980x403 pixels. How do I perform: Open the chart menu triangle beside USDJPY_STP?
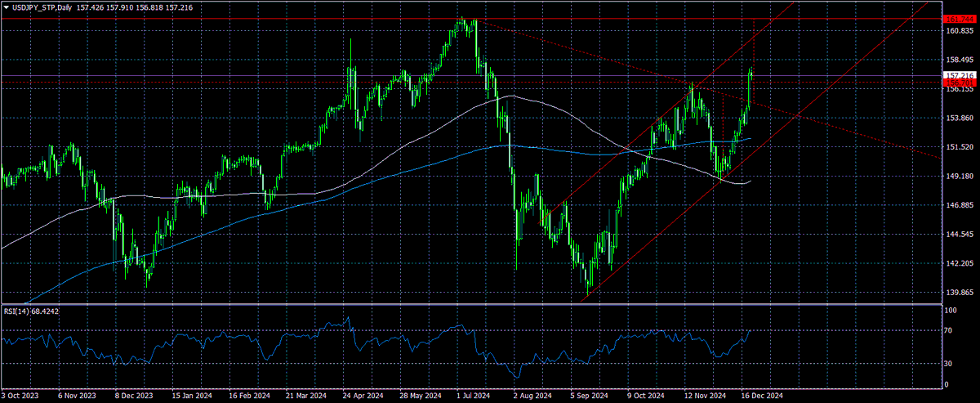(6, 6)
